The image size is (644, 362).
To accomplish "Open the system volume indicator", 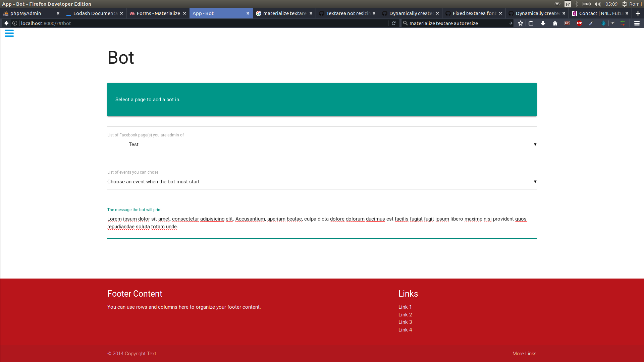I will click(597, 4).
